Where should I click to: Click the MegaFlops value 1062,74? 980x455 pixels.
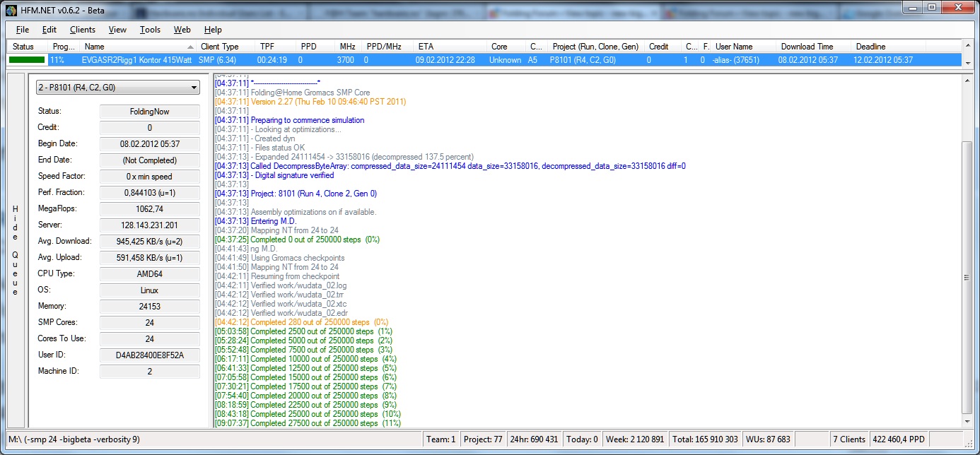(149, 209)
